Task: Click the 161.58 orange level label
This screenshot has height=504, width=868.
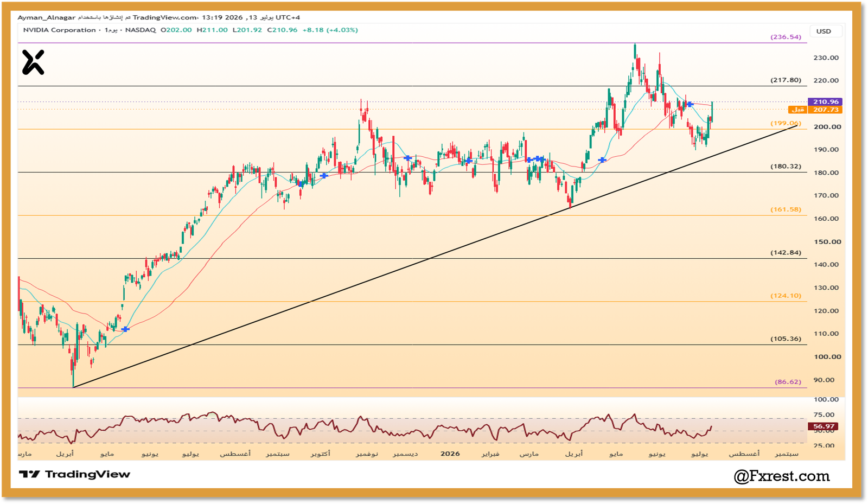Action: pos(786,209)
